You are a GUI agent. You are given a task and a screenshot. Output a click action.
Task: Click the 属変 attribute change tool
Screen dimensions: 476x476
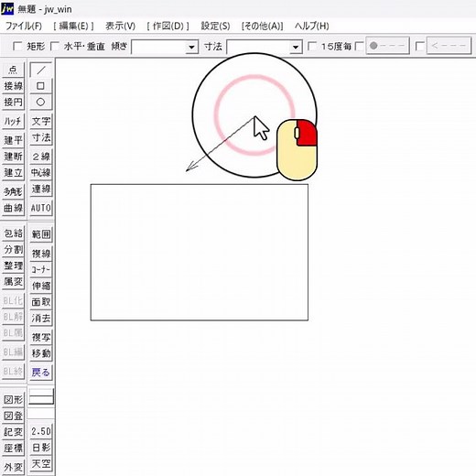pyautogui.click(x=13, y=281)
